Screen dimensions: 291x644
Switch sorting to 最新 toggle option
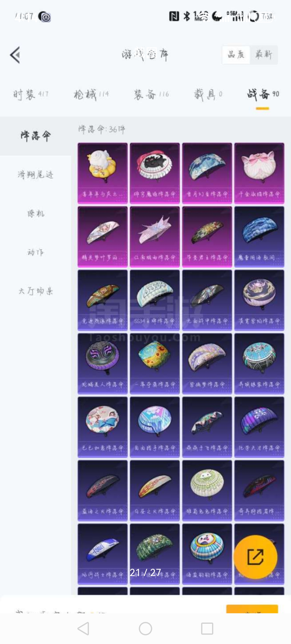[x=264, y=55]
